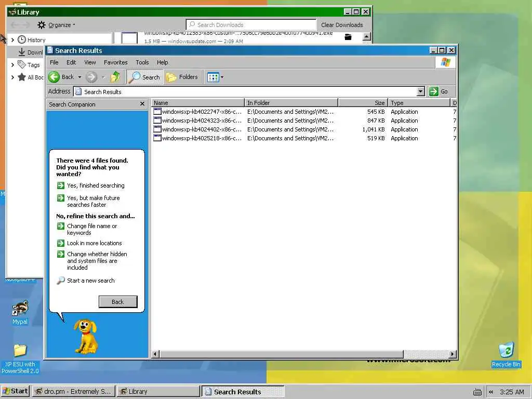
Task: Expand All Bookmarks tree node in Library
Action: point(12,77)
